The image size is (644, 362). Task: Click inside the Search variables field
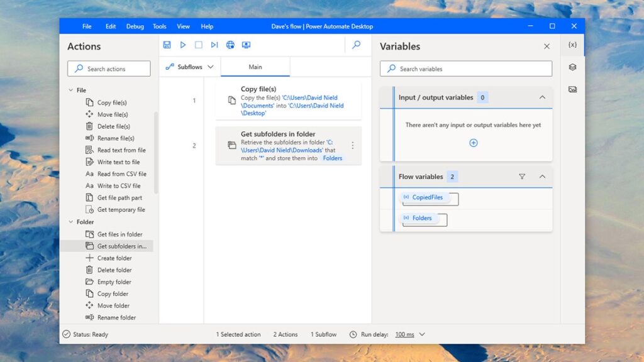(x=465, y=69)
